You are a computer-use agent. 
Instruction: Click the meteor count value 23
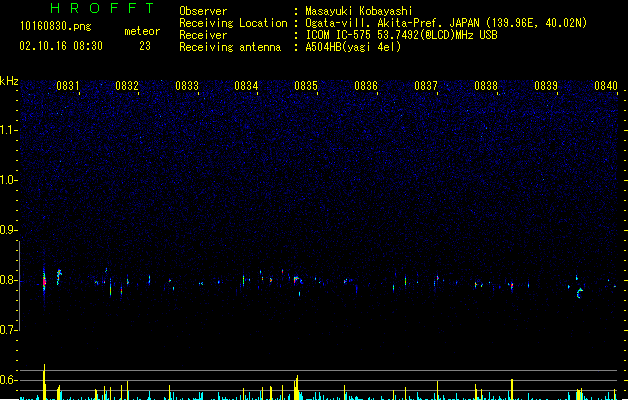click(145, 46)
